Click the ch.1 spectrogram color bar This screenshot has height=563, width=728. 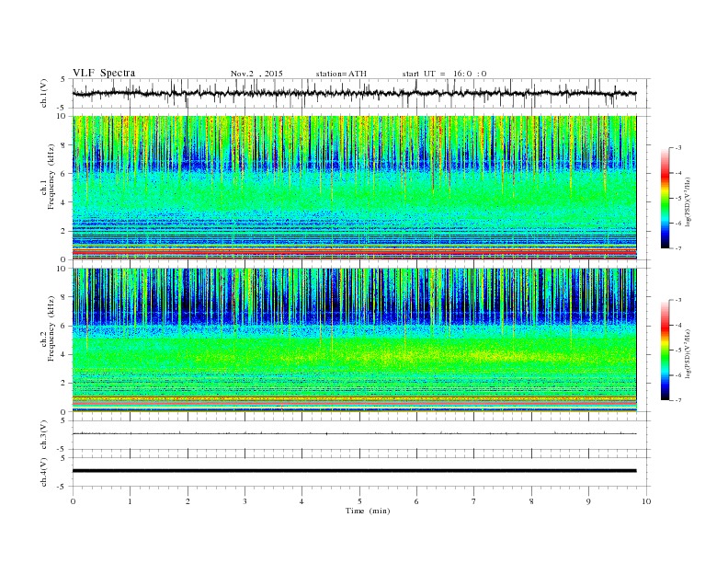click(x=665, y=198)
